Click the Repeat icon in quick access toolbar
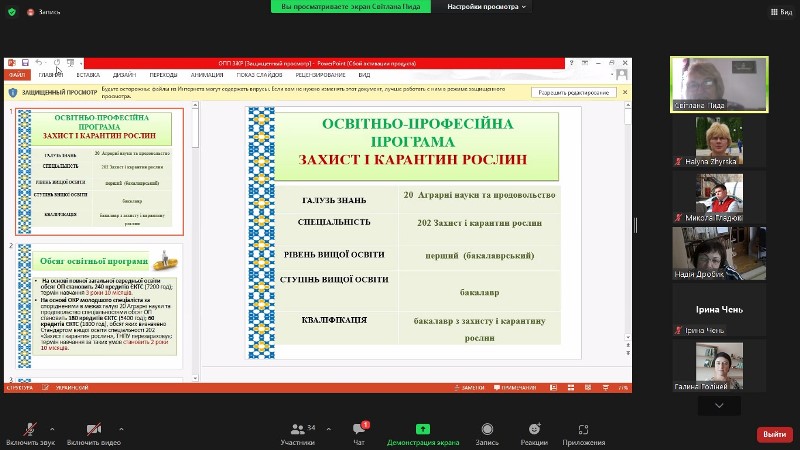Image resolution: width=800 pixels, height=450 pixels. point(57,63)
